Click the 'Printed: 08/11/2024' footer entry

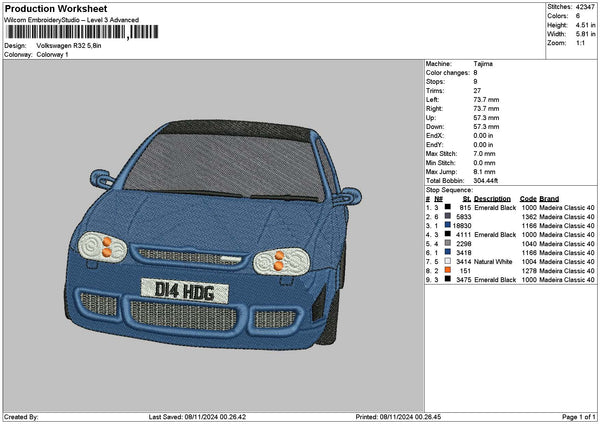click(398, 417)
